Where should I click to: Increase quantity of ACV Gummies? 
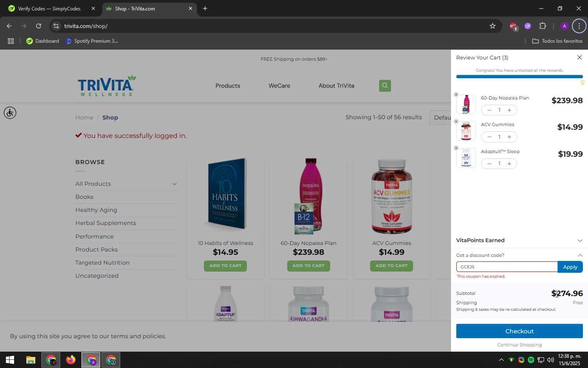pyautogui.click(x=509, y=137)
